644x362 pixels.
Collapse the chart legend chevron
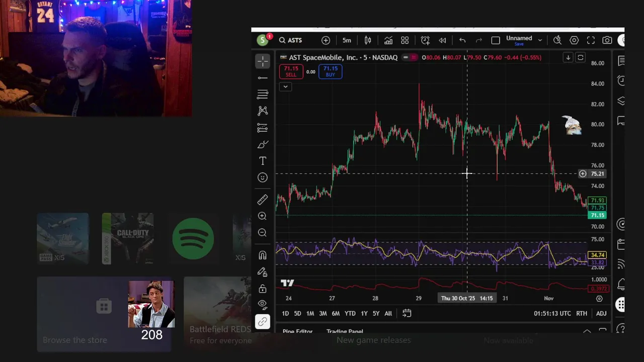(x=285, y=86)
